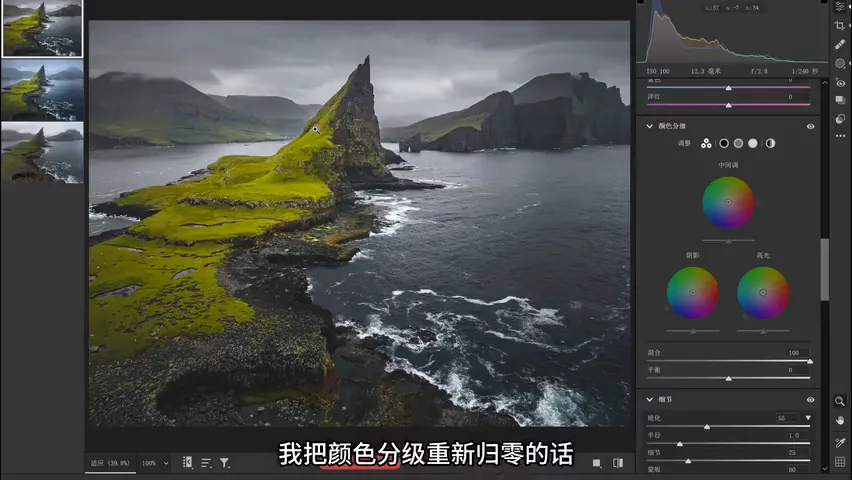This screenshot has width=852, height=480.
Task: Click the 阴影 shadows color wheel
Action: pos(693,292)
